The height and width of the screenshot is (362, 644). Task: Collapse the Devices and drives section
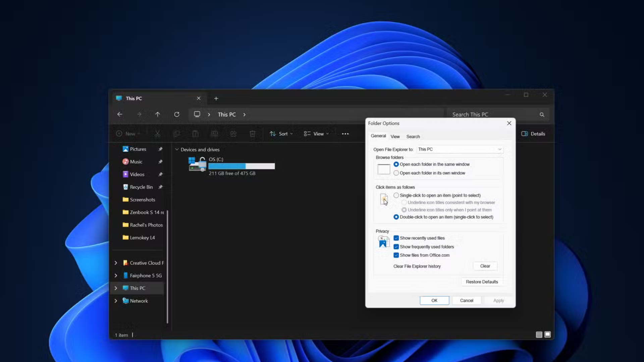(x=177, y=149)
